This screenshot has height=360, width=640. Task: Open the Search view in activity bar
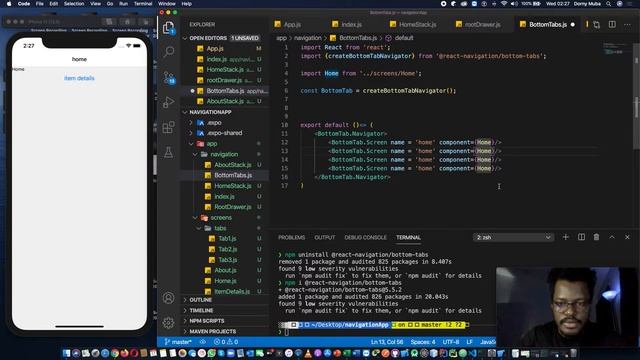[x=169, y=52]
